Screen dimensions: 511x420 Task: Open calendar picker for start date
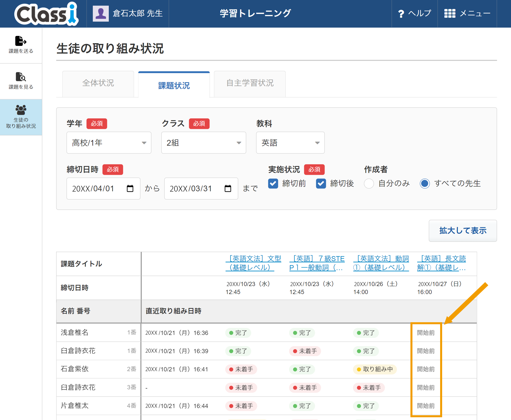pos(130,188)
